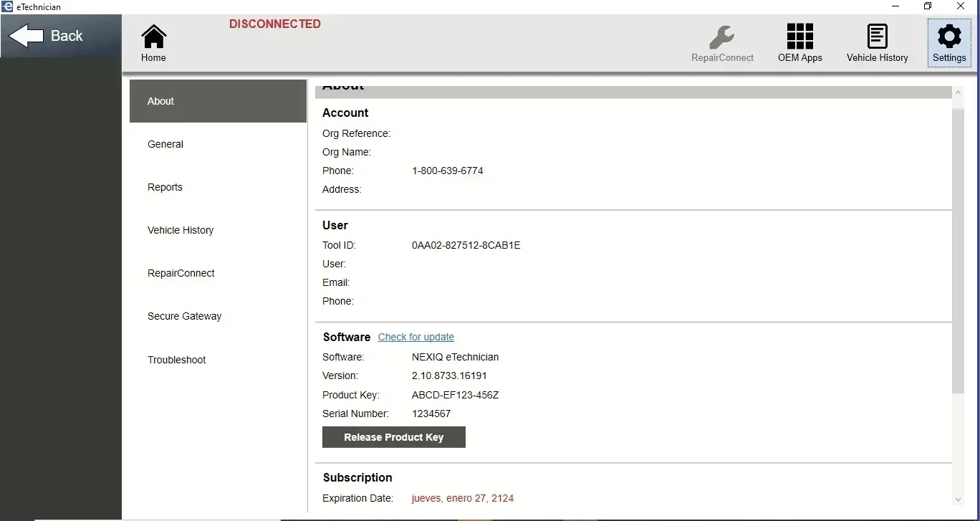The height and width of the screenshot is (521, 980).
Task: Click the Org Name label
Action: (x=347, y=152)
